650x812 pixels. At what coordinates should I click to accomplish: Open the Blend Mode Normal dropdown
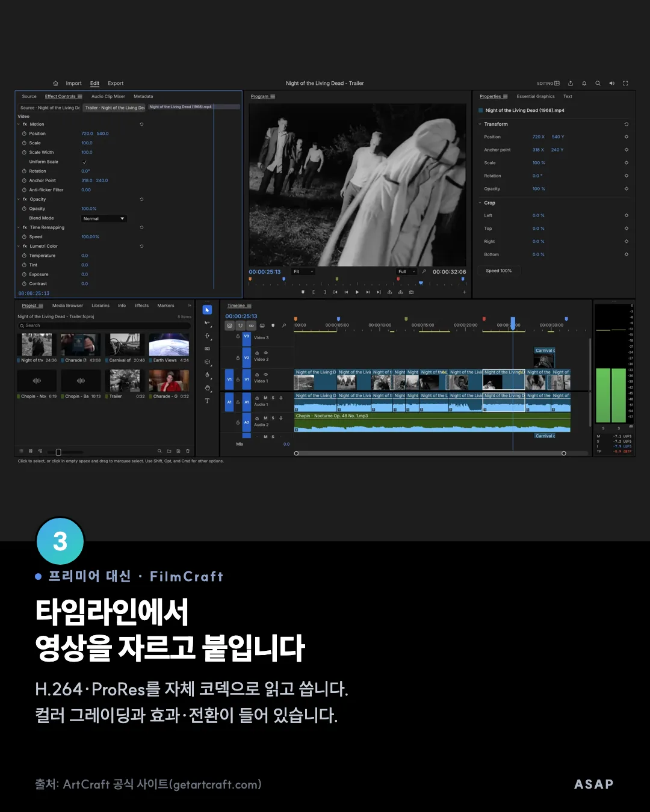[104, 218]
